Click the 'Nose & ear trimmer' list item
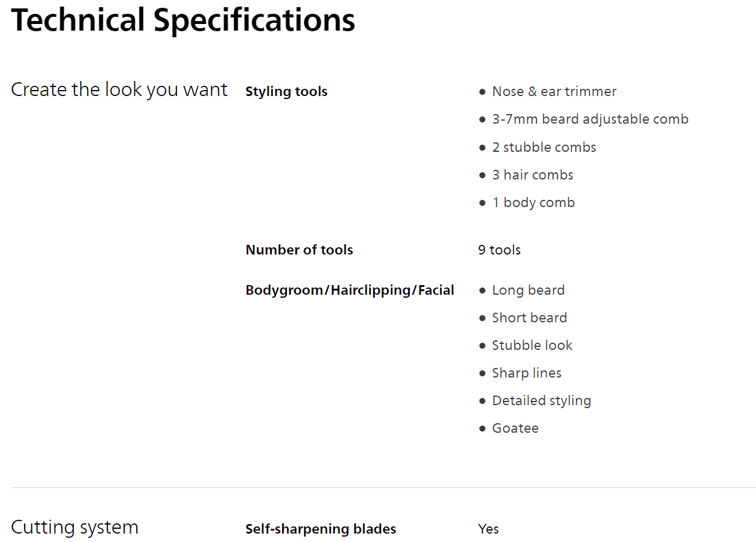Screen dimensions: 756x542 [x=554, y=92]
